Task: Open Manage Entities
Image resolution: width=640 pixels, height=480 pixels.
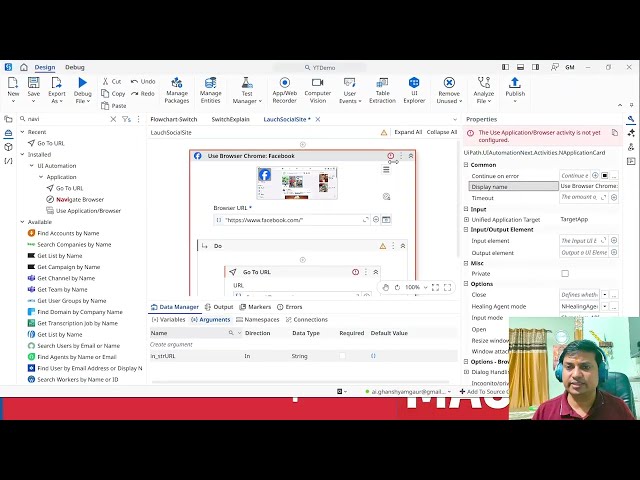Action: [211, 90]
